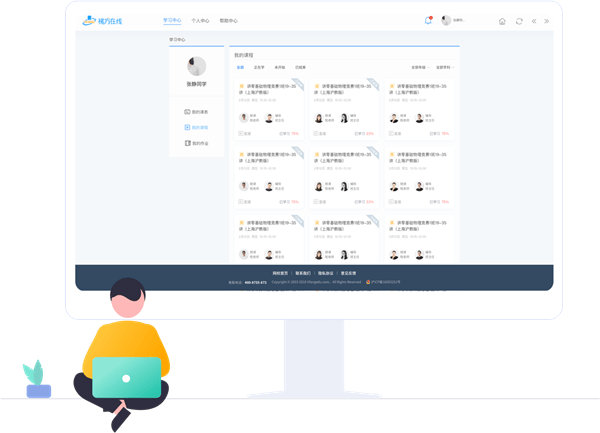Open the 全部学科 subject dropdown
Screen dimensions: 600x433
[442, 68]
